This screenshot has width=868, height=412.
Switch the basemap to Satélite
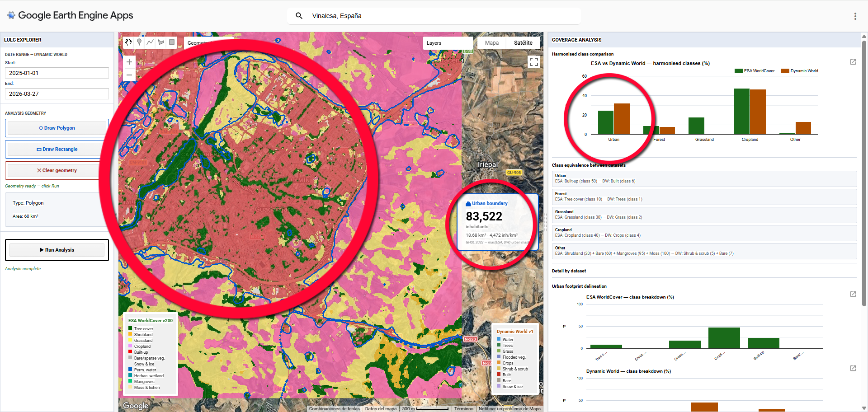523,43
